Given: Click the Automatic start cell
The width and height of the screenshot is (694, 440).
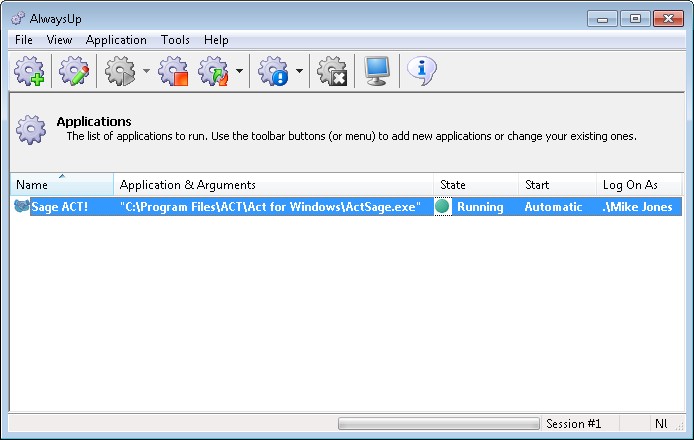Looking at the screenshot, I should (553, 207).
